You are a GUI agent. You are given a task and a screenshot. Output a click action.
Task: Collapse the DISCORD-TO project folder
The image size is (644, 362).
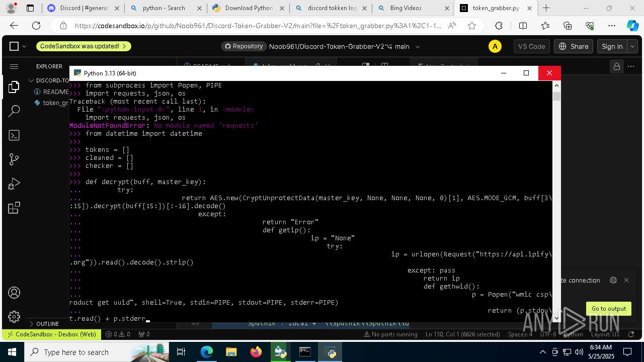point(49,80)
